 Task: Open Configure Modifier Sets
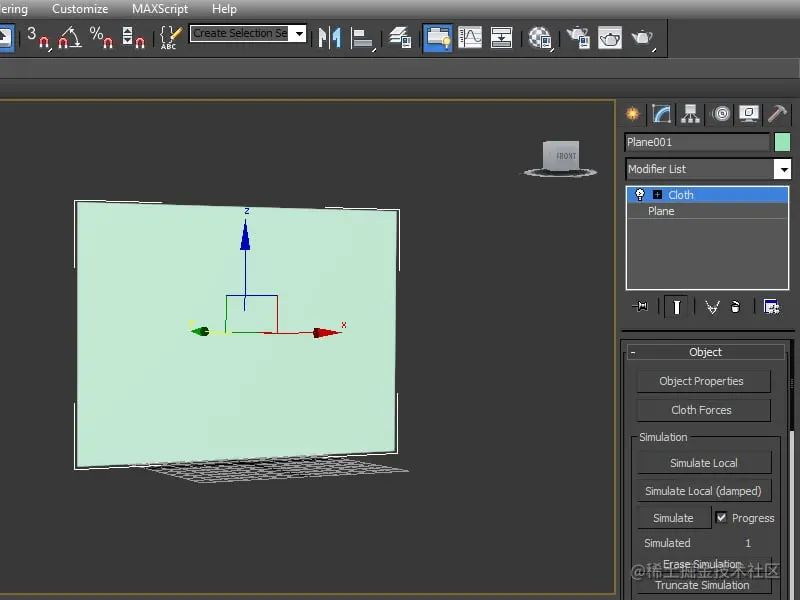[x=771, y=307]
